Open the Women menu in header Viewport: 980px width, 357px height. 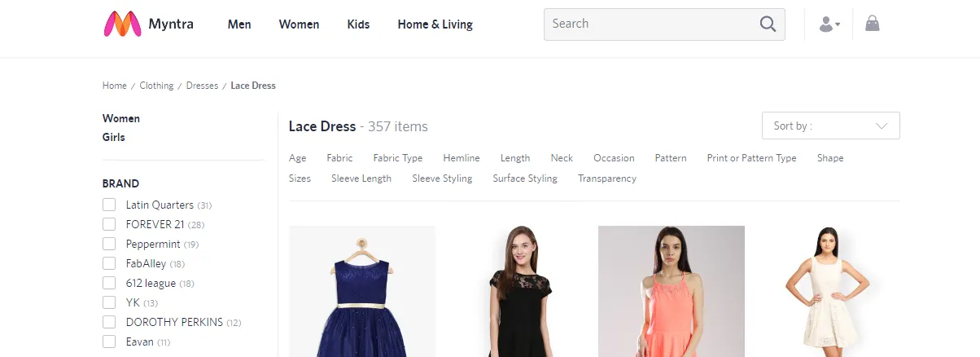299,24
